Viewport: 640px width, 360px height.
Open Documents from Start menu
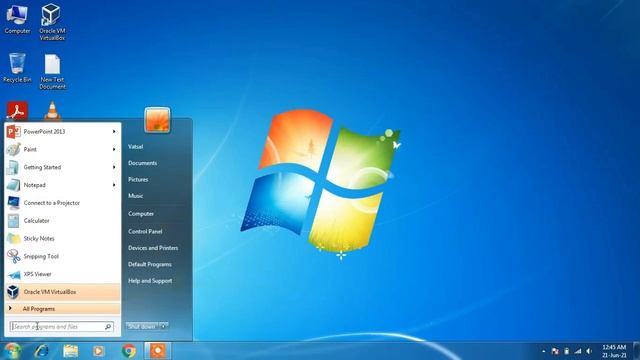coord(142,163)
